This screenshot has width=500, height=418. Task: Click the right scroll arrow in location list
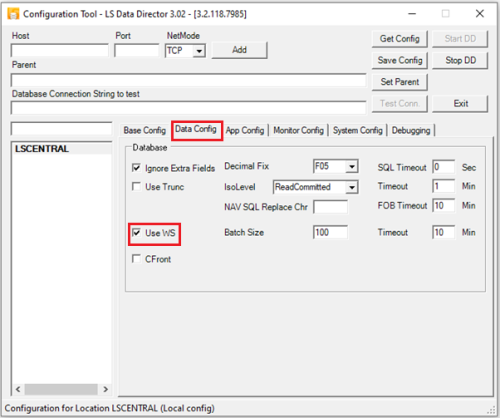pyautogui.click(x=105, y=389)
